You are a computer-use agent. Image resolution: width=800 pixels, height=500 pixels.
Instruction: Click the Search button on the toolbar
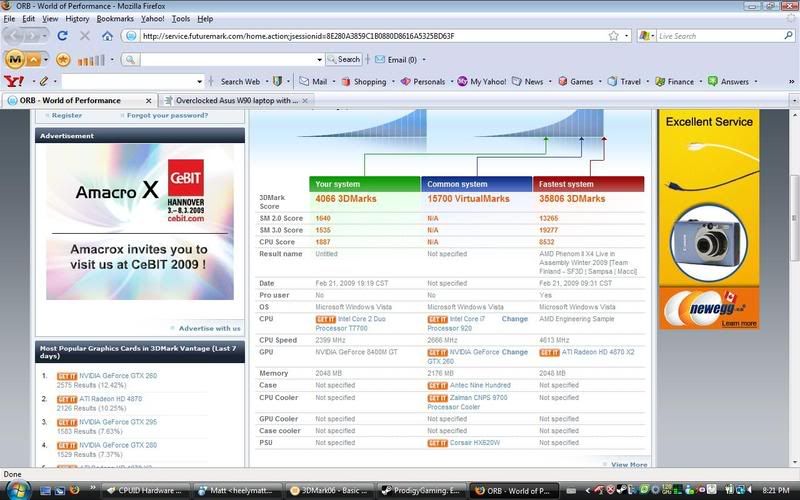coord(344,60)
